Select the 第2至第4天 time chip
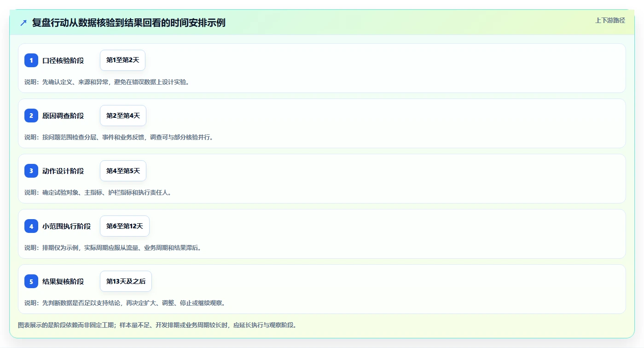 (123, 116)
